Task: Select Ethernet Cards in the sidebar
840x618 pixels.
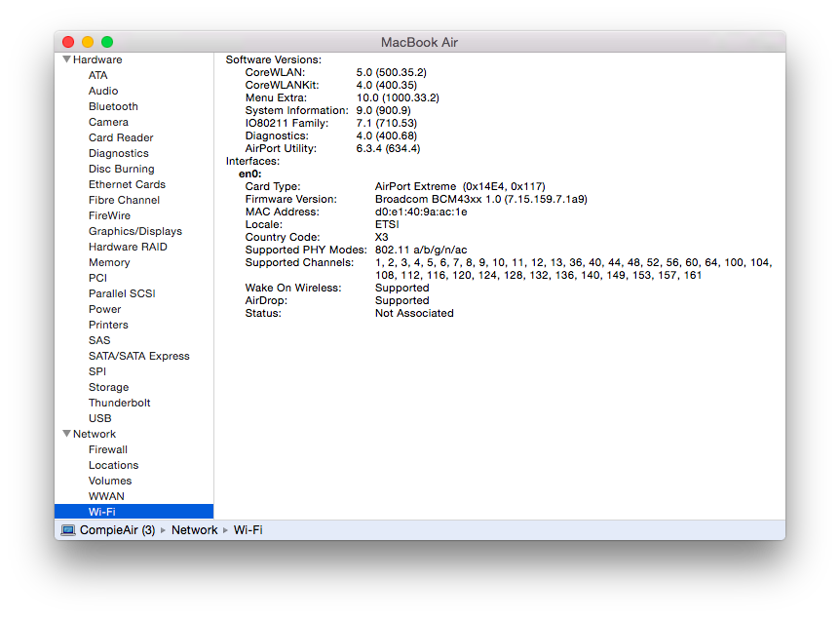Action: [127, 184]
